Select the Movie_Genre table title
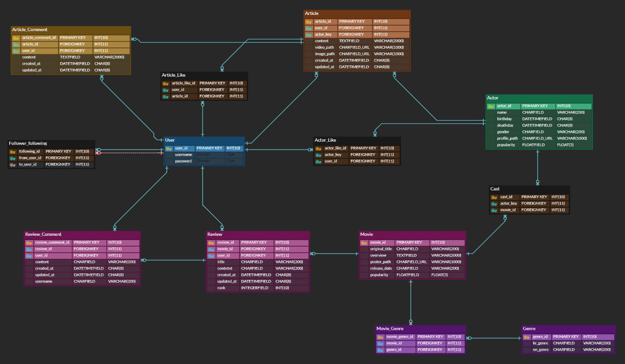Image resolution: width=625 pixels, height=364 pixels. click(x=390, y=329)
